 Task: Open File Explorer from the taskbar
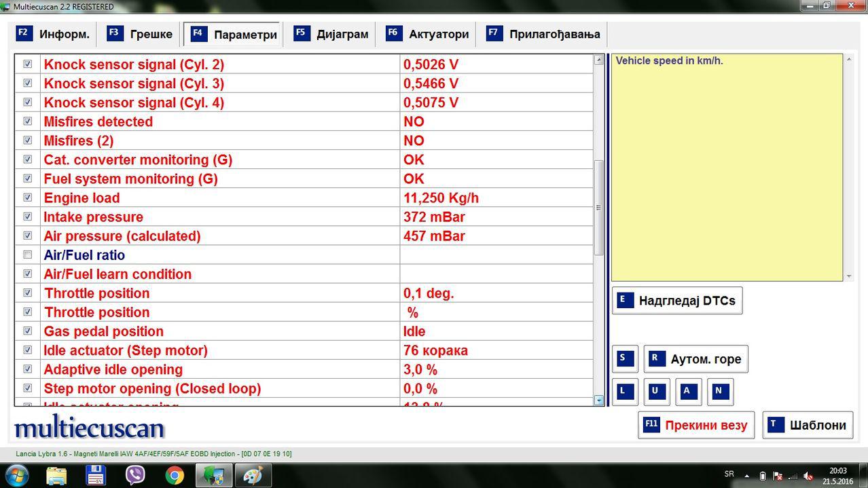56,475
